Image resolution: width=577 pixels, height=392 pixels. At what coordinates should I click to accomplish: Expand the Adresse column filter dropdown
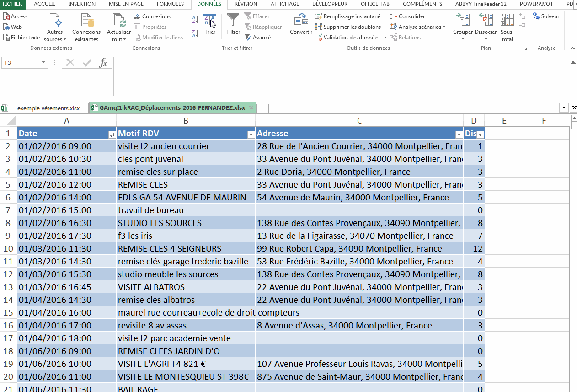click(x=459, y=134)
